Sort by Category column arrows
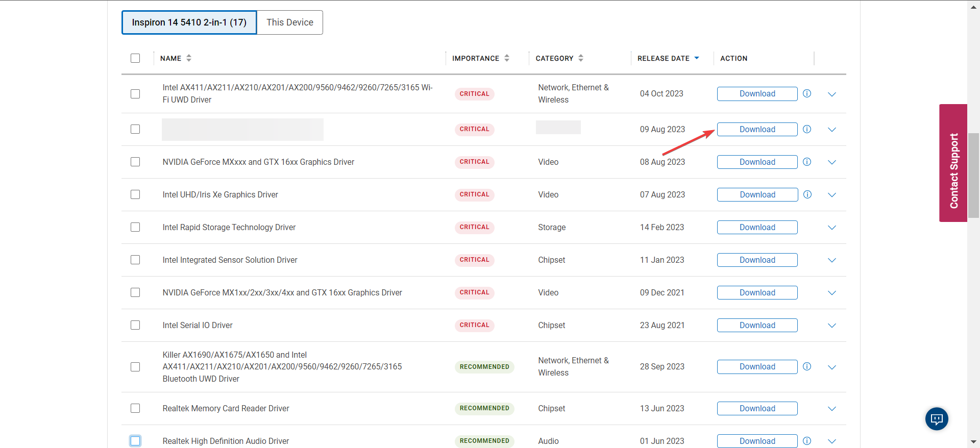980x448 pixels. [581, 58]
